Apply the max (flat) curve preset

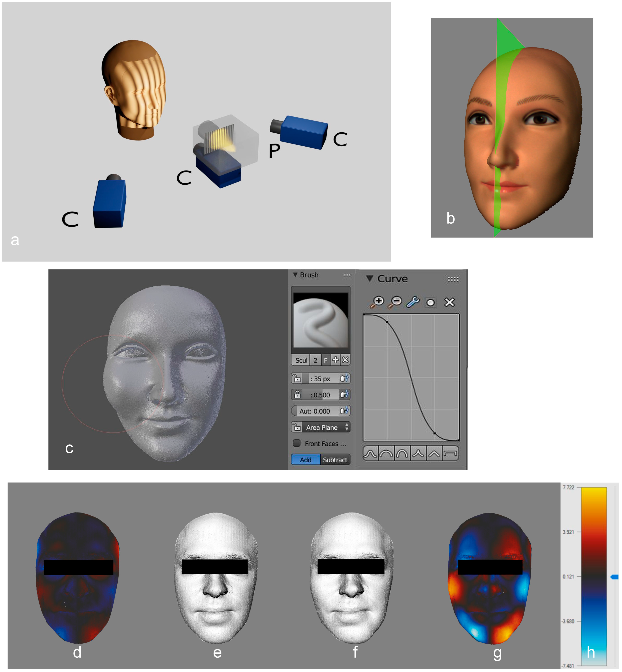(450, 454)
